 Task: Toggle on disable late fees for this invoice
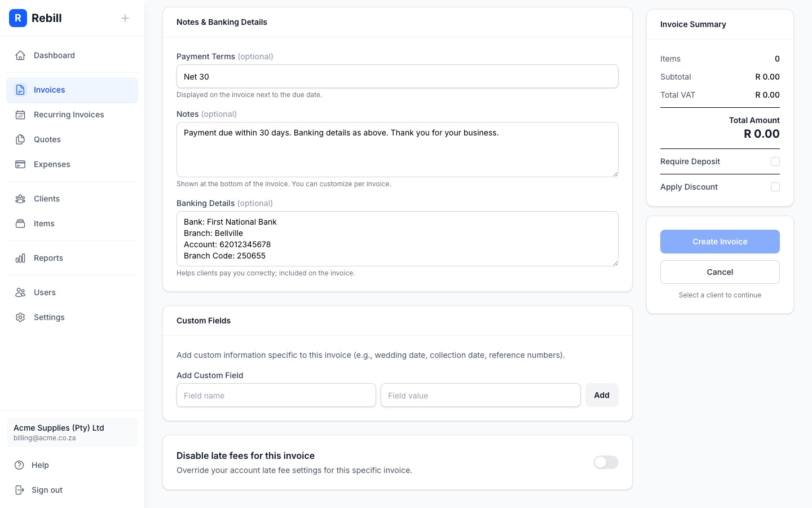[606, 462]
